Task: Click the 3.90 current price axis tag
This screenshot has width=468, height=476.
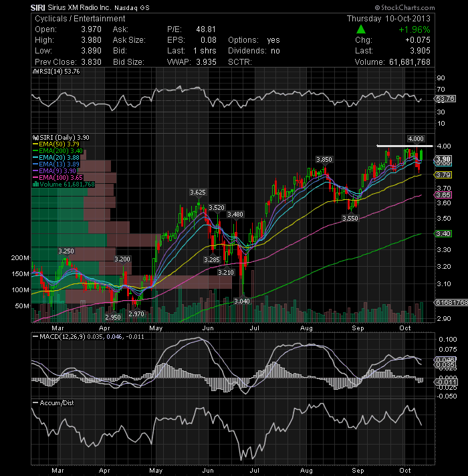Action: [x=443, y=159]
